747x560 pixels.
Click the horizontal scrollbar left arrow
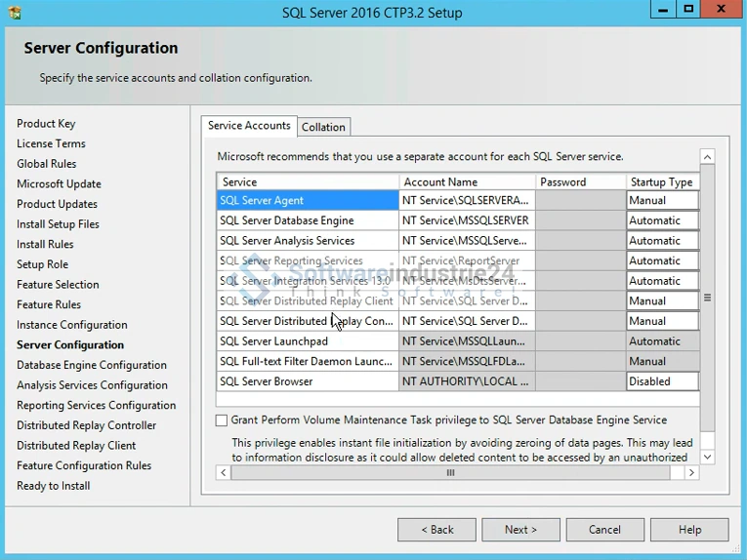point(224,473)
